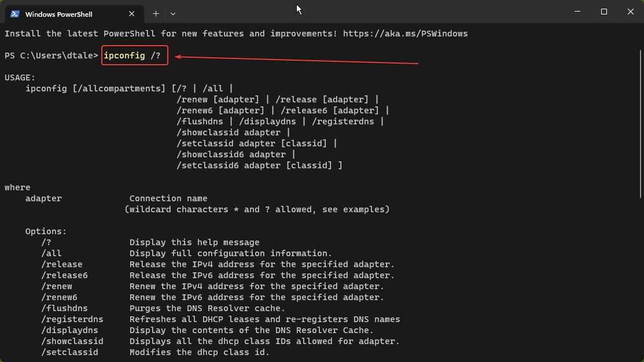Click the '/renew6' option in the list

[x=59, y=298]
